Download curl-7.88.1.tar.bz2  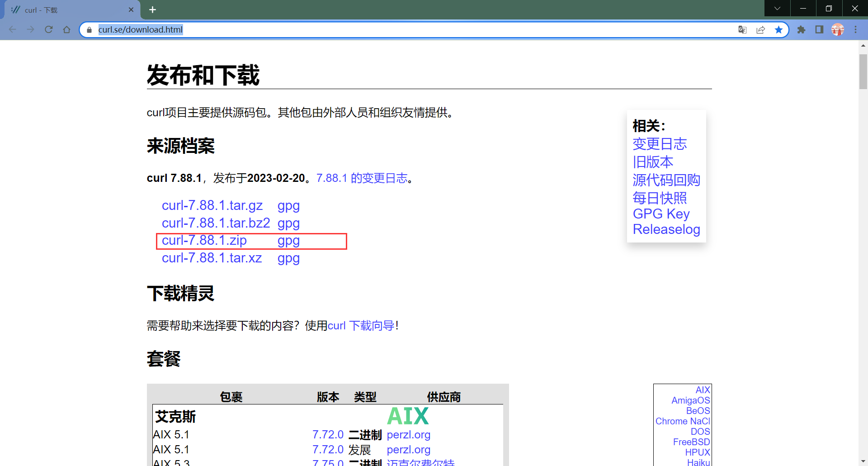tap(216, 223)
